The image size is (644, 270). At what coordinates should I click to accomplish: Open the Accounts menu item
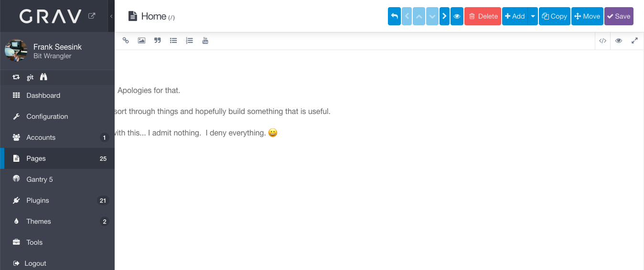pos(57,137)
